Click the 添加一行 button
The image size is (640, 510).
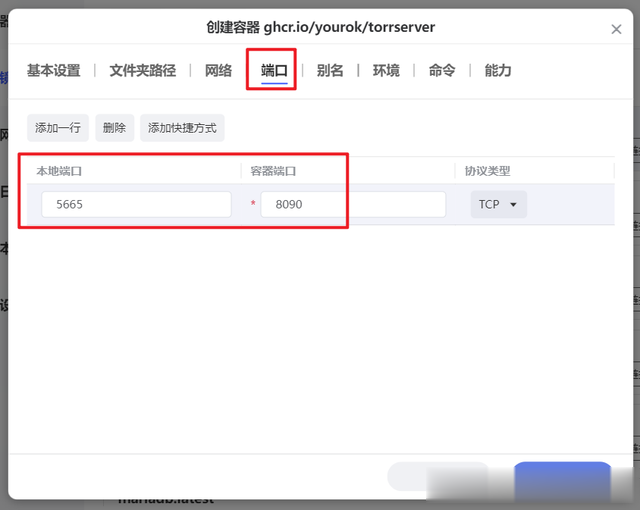click(58, 128)
